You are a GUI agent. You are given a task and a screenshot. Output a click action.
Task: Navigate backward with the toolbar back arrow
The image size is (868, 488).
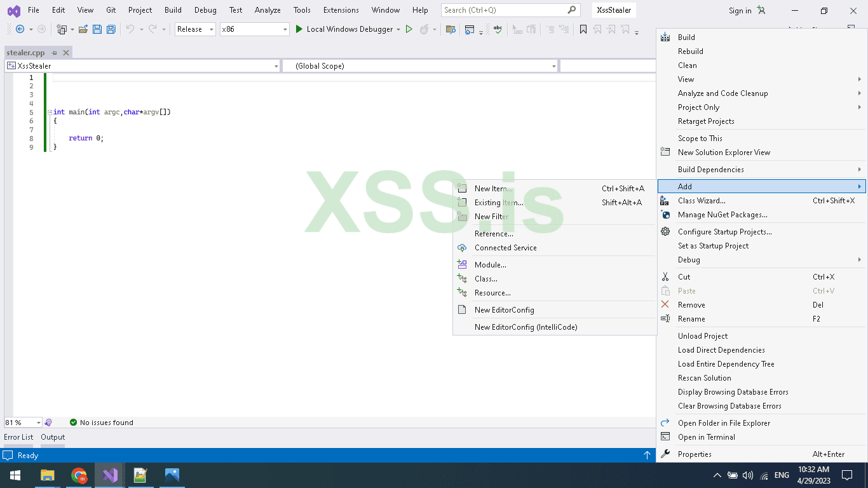tap(20, 29)
